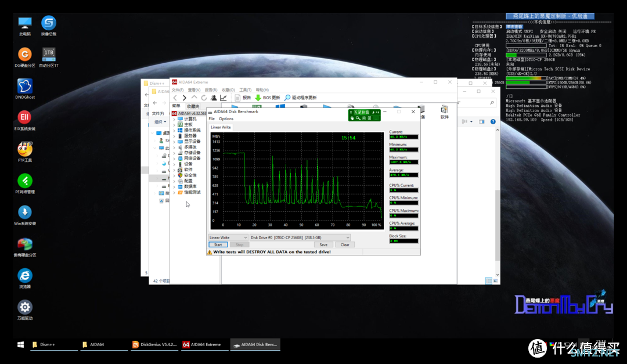This screenshot has width=627, height=364.
Task: Open the 组织 dropdown in Explorer
Action: tap(160, 121)
